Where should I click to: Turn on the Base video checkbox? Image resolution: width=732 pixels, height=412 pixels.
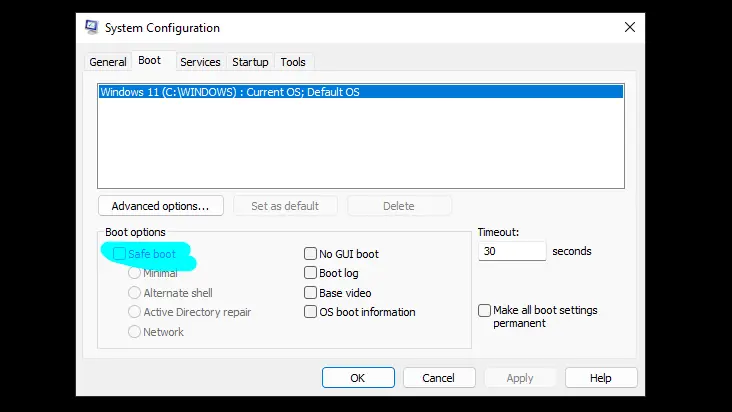click(310, 293)
